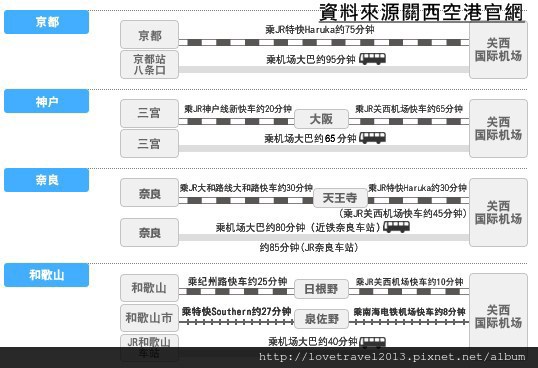Click the grey 京都 station box
The image size is (538, 368).
(149, 34)
